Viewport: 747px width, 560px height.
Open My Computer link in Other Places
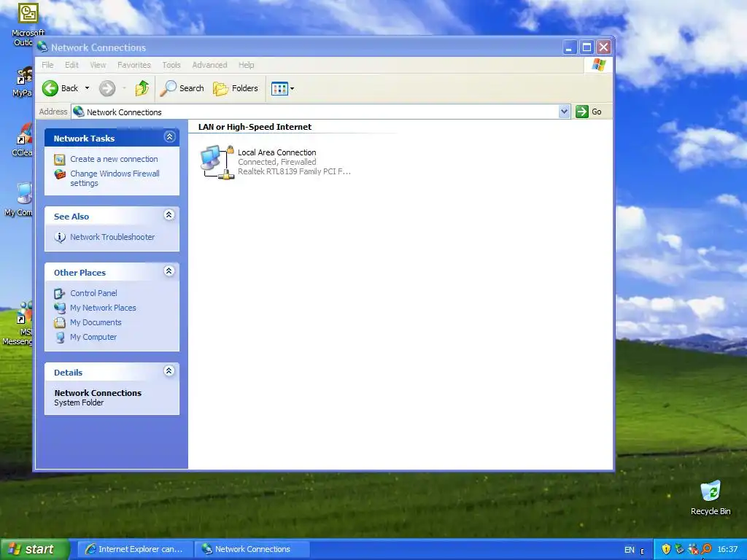pyautogui.click(x=93, y=337)
